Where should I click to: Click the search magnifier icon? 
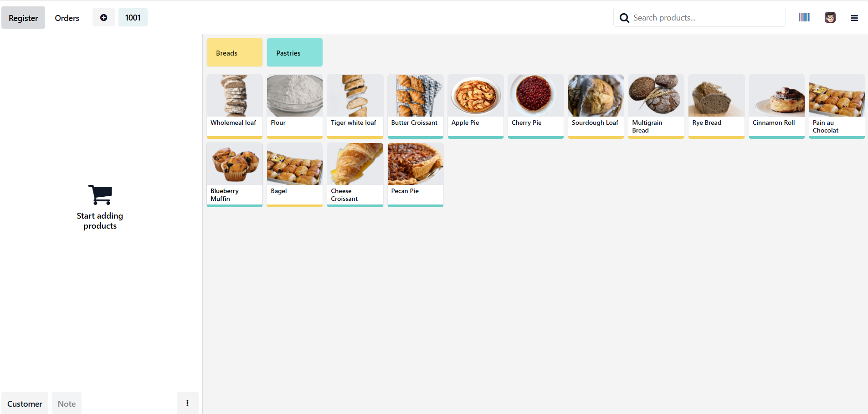[x=624, y=18]
